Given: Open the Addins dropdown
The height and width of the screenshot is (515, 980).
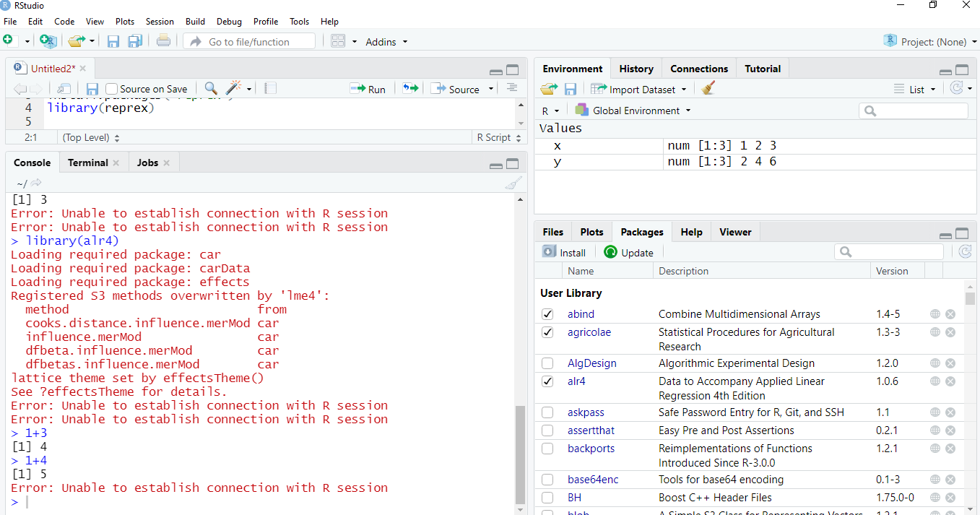Looking at the screenshot, I should tap(386, 42).
